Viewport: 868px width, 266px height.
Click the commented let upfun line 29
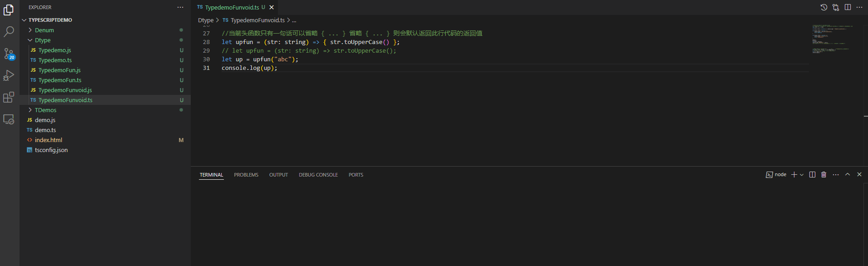[x=309, y=51]
